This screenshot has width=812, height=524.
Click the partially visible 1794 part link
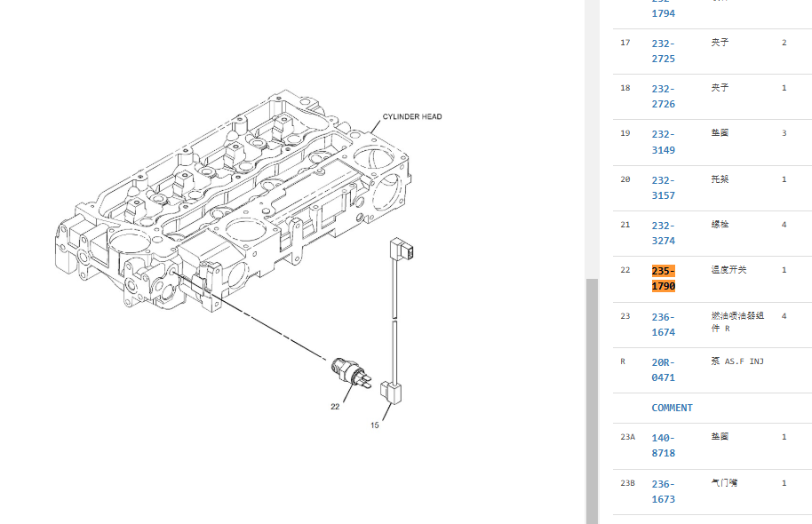(x=663, y=9)
